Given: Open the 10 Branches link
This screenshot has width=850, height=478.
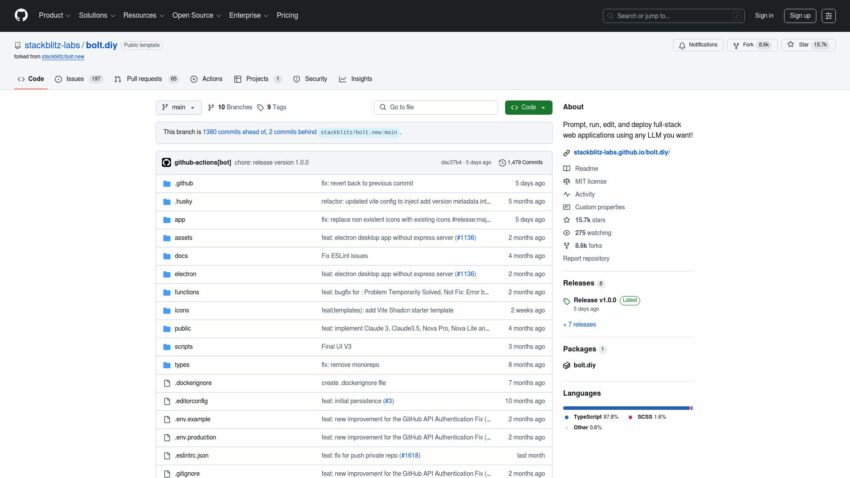Looking at the screenshot, I should tap(230, 107).
